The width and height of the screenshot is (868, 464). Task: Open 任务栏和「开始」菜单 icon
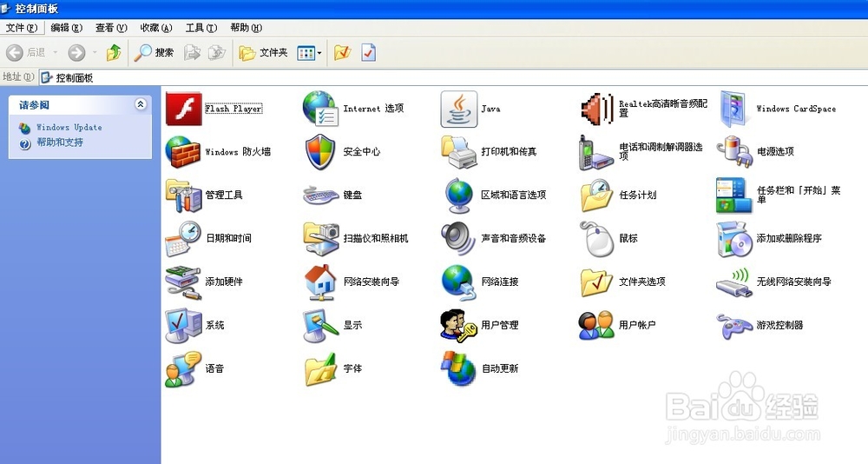pos(734,196)
